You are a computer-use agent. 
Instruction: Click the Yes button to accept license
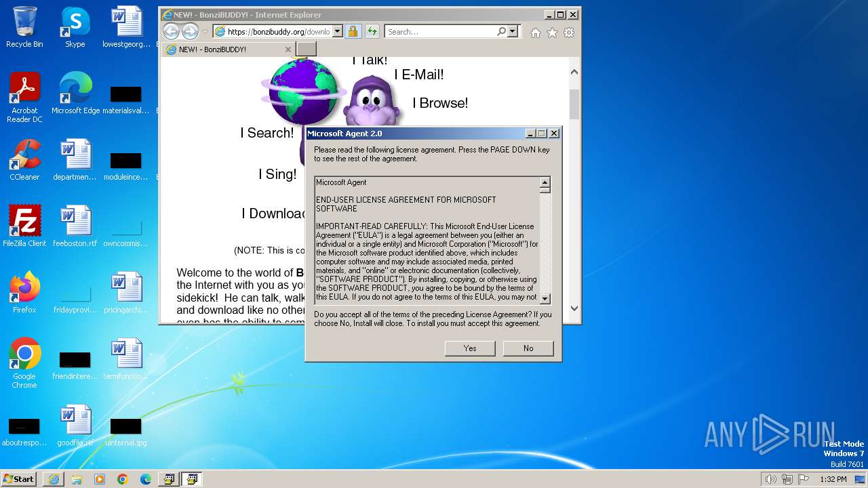470,348
